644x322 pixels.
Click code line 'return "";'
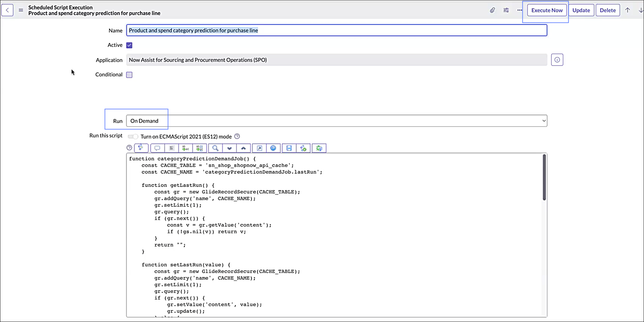tap(170, 245)
